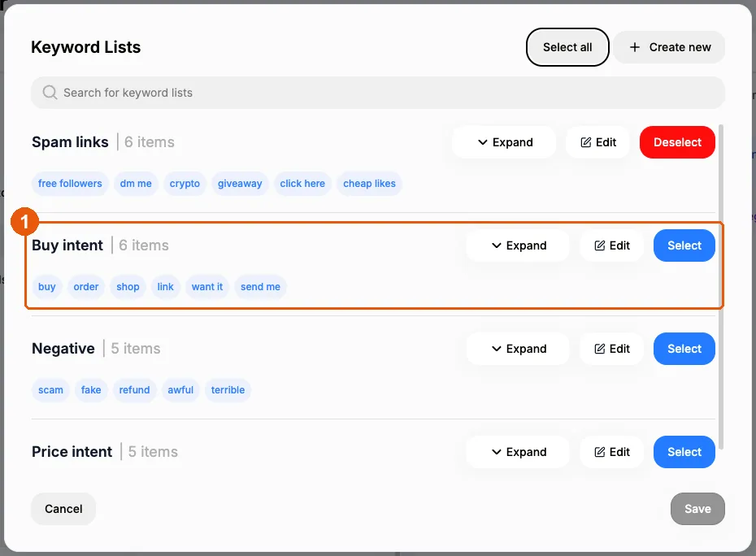Click the 'buy' keyword chip
Image resolution: width=756 pixels, height=556 pixels.
47,287
